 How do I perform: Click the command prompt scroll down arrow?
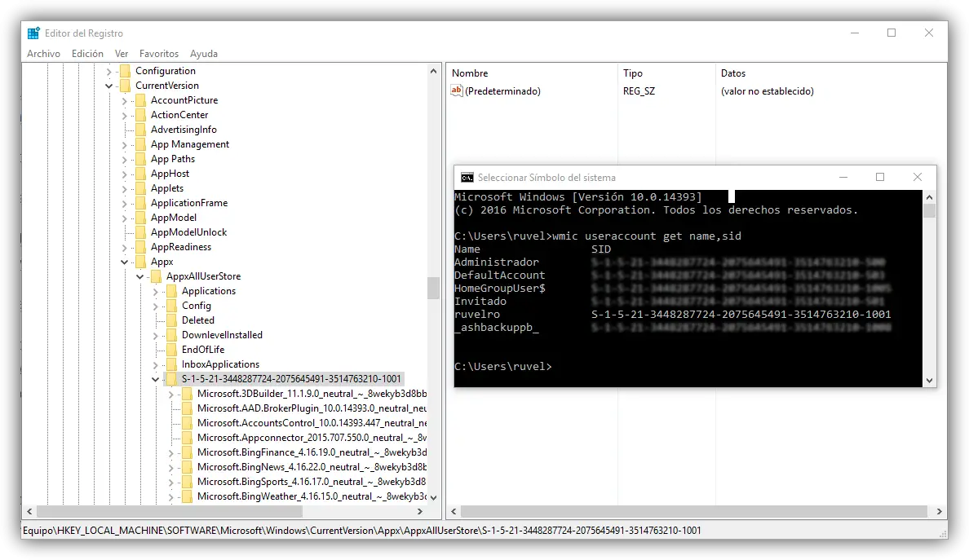click(930, 381)
